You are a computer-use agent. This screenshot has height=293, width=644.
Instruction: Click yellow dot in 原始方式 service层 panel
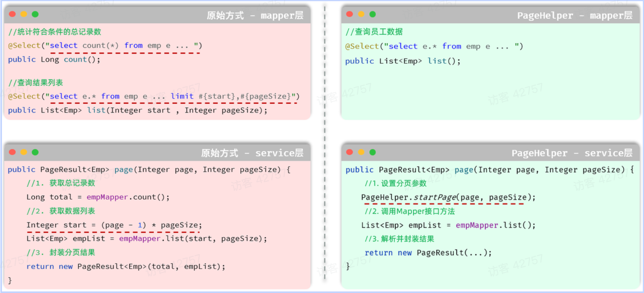coord(24,152)
